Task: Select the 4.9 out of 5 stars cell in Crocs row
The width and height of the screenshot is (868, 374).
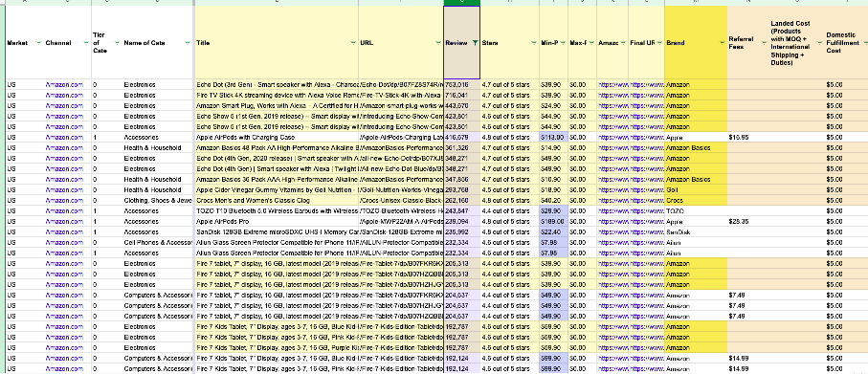Action: [509, 200]
